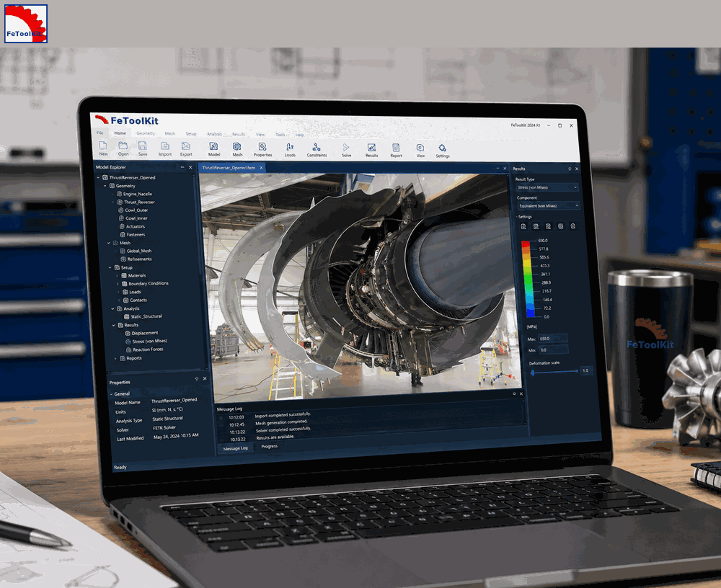The width and height of the screenshot is (721, 588).
Task: Click the Fasteners node icon
Action: (x=123, y=234)
